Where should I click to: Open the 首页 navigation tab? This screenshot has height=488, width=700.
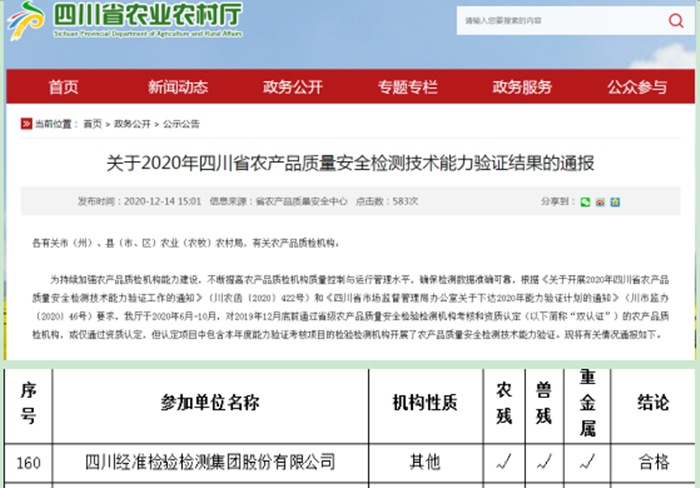(63, 87)
